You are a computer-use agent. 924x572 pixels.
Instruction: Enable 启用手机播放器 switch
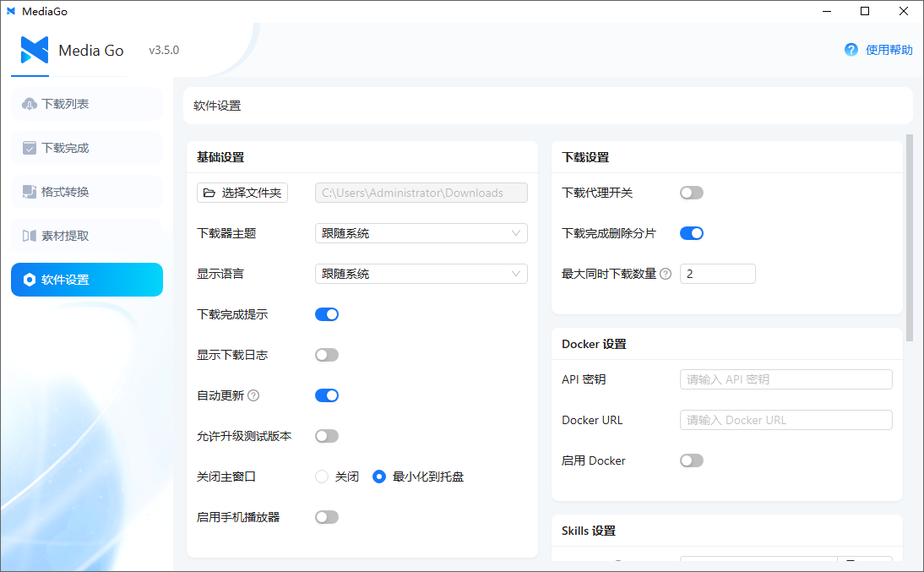pos(327,517)
